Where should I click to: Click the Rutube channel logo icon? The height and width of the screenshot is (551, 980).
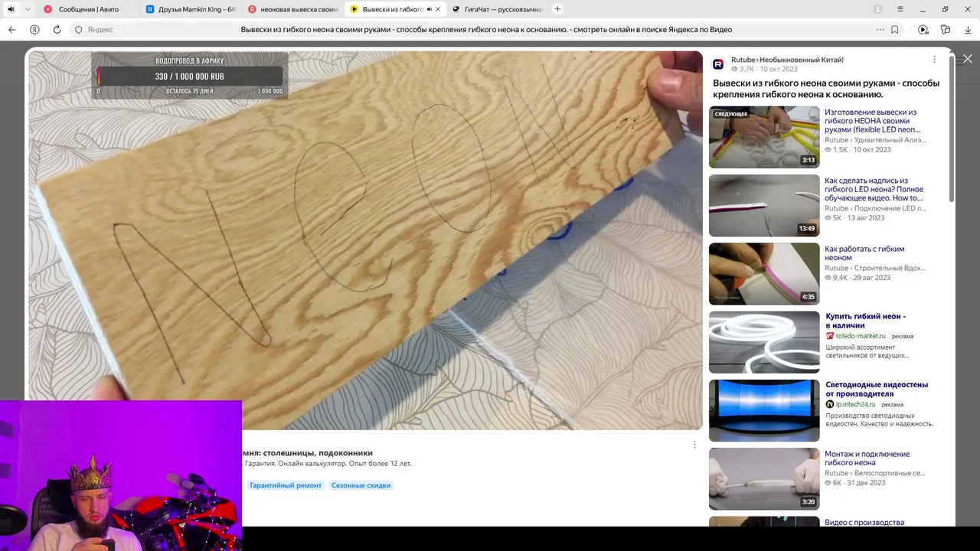718,64
